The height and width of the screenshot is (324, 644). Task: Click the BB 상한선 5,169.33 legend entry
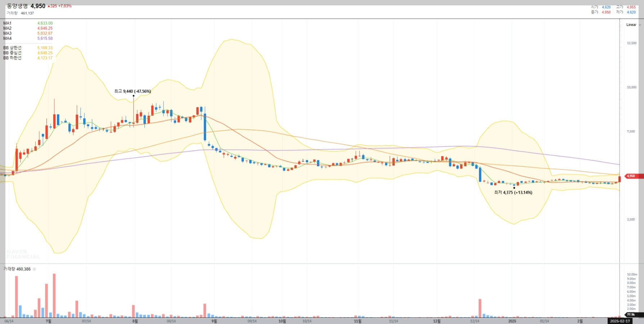pos(28,48)
